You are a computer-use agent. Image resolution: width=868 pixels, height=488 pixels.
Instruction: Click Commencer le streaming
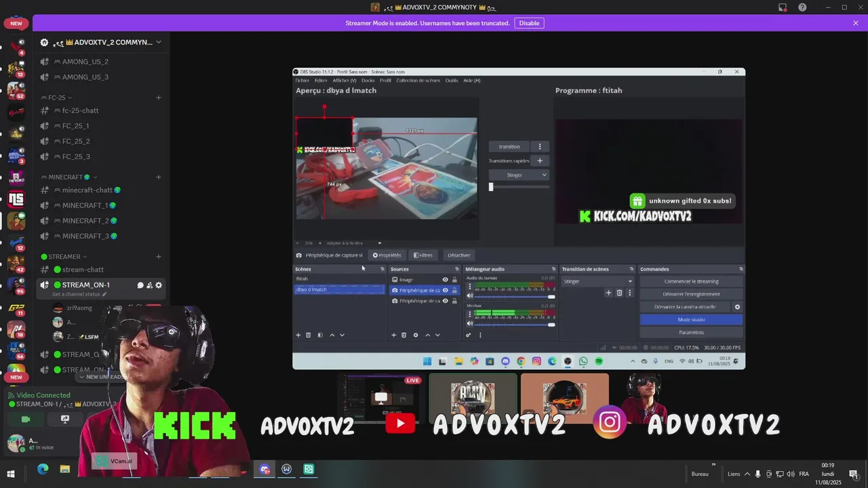[x=691, y=281]
